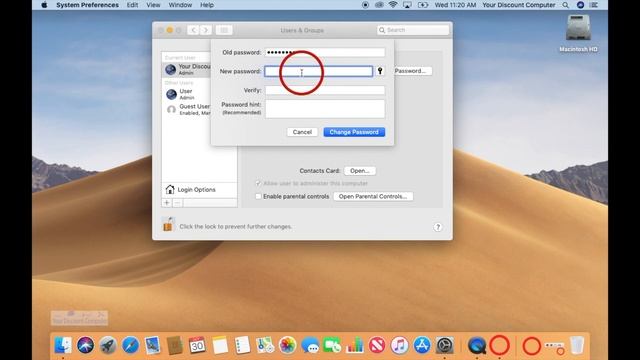The height and width of the screenshot is (360, 640).
Task: Click Open next to Contacts Card
Action: pos(360,171)
